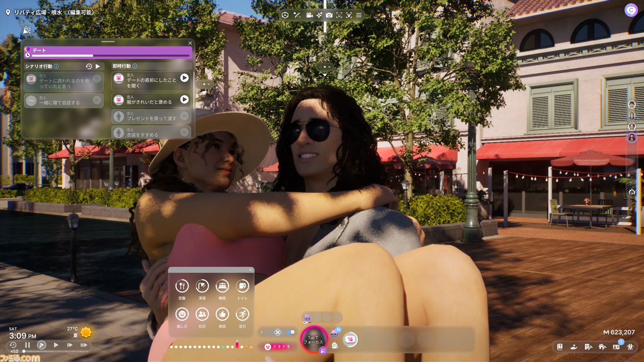Open the guide book help icon
The image size is (644, 362).
[560, 347]
